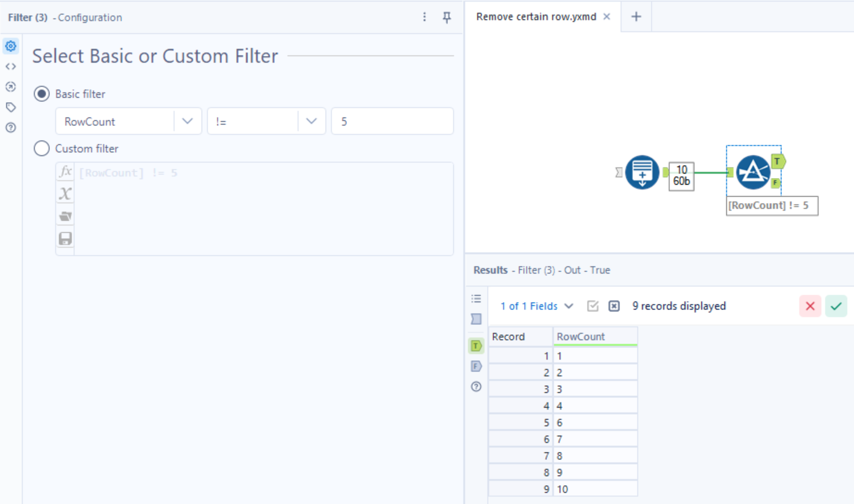Select the Basic filter option
Screen dimensions: 854x504
click(41, 94)
